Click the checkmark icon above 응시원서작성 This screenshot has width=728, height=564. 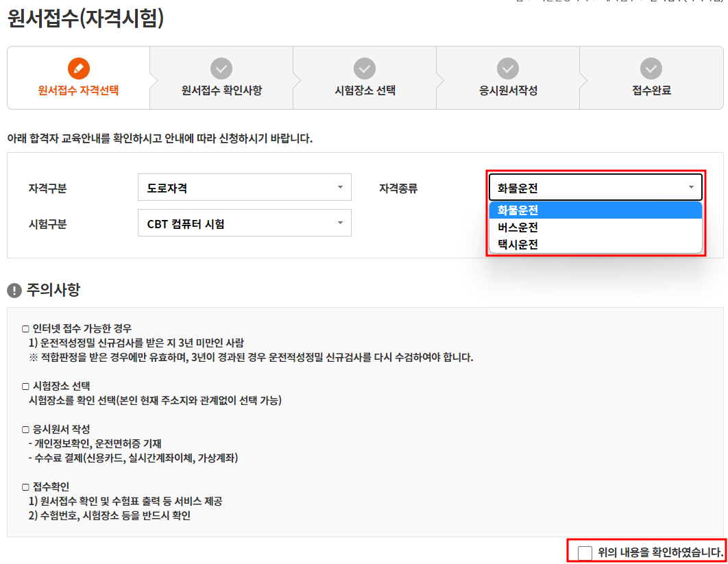507,68
